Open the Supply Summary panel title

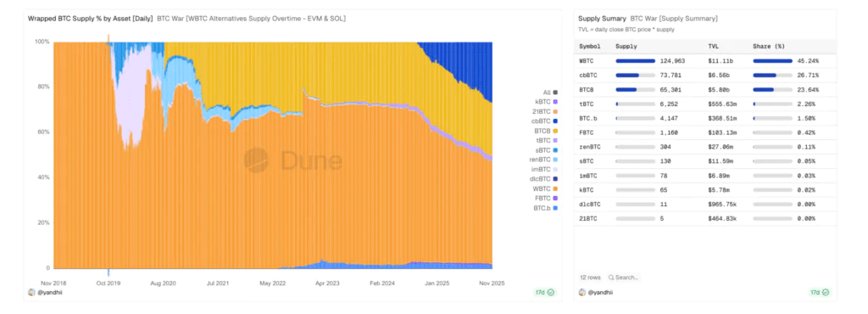(603, 19)
